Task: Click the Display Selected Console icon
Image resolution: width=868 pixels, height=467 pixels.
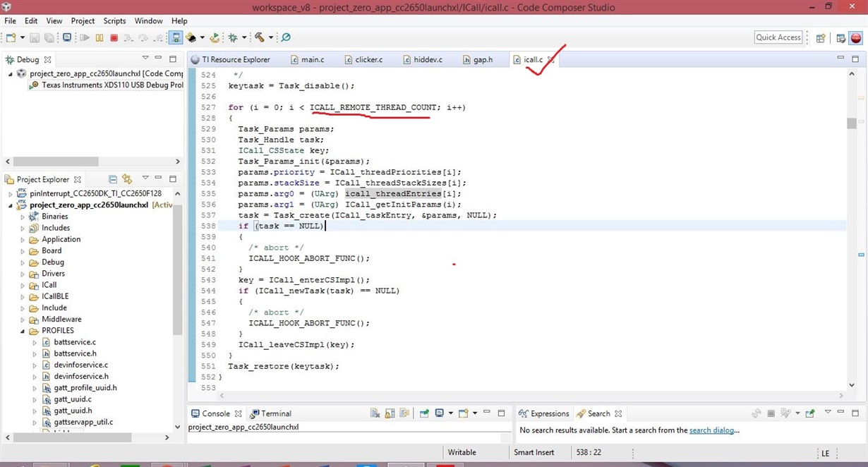Action: pyautogui.click(x=440, y=413)
